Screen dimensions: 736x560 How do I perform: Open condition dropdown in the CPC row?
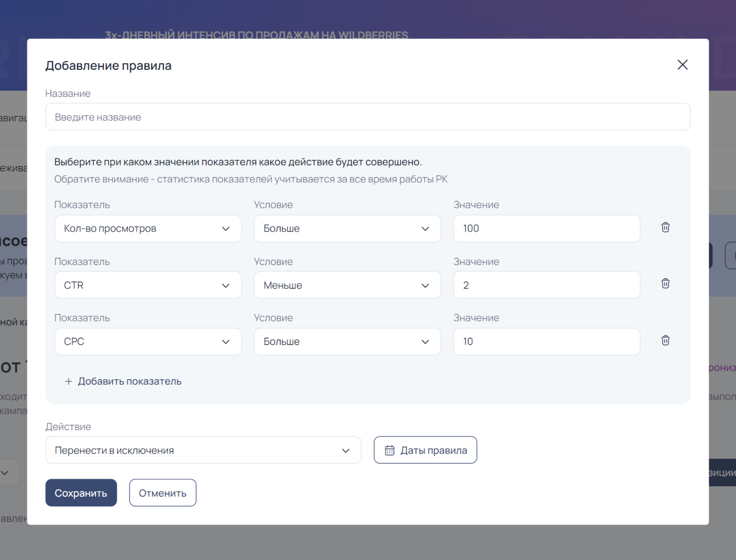point(347,342)
